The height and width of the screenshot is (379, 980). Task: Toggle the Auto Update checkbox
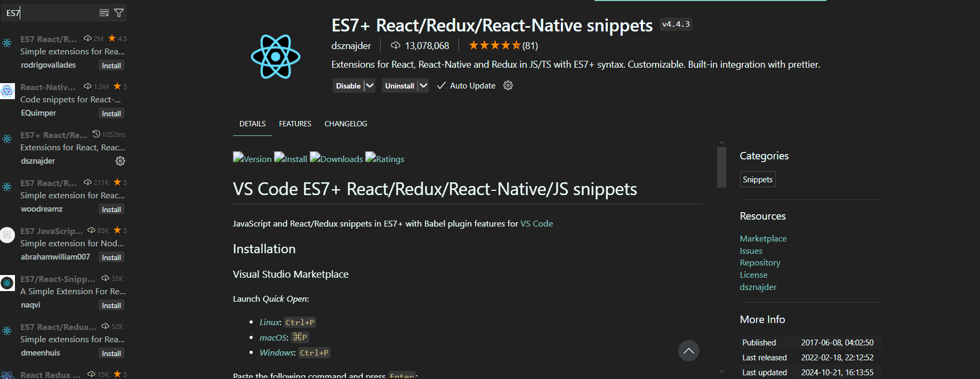441,86
